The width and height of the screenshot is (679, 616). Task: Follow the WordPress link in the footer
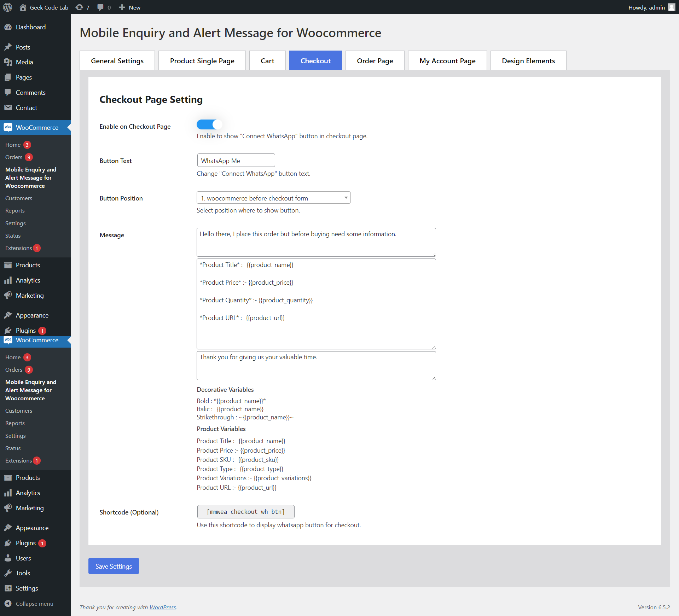[x=163, y=607]
